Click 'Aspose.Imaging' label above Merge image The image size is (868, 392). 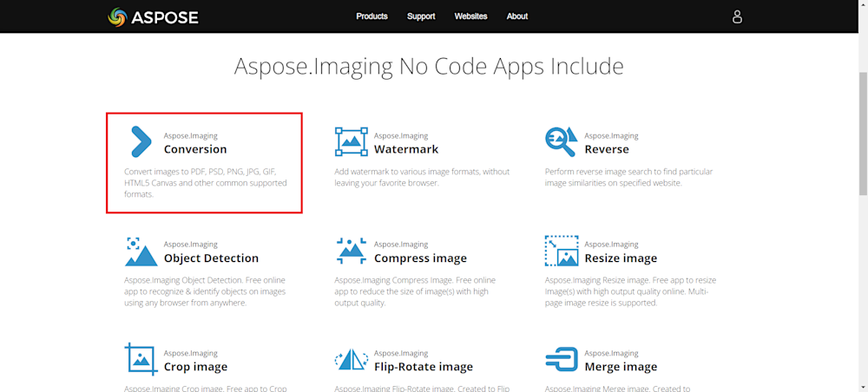pos(611,353)
